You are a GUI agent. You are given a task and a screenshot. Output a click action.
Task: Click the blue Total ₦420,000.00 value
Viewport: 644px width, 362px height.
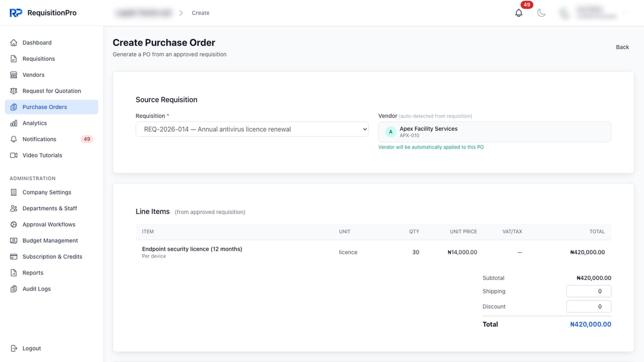590,324
